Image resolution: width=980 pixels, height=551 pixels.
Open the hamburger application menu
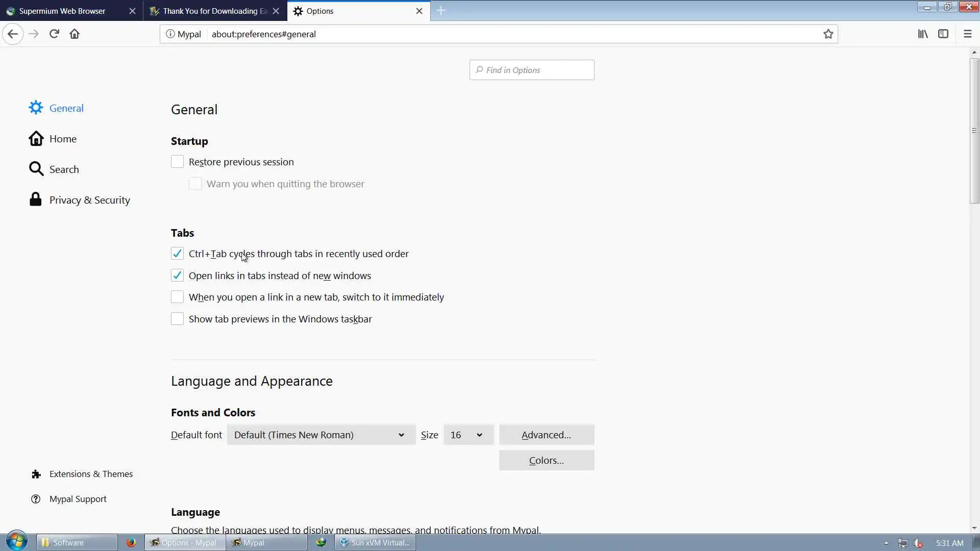967,34
